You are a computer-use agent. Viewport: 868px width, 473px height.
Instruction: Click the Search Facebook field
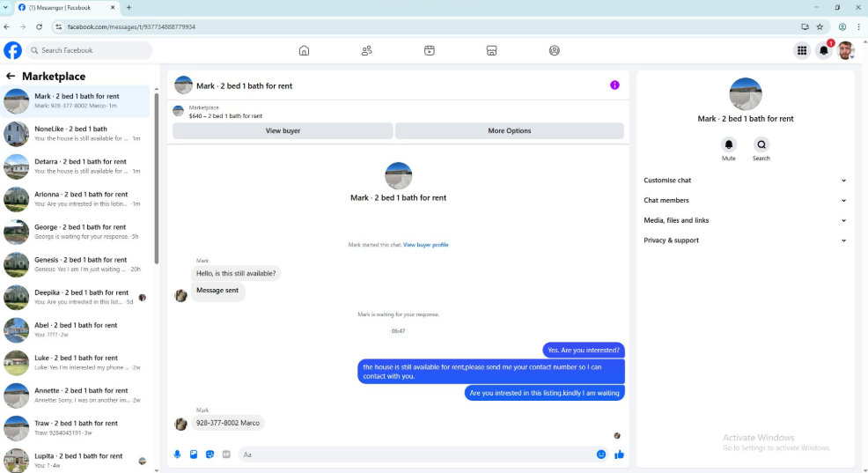tap(89, 50)
